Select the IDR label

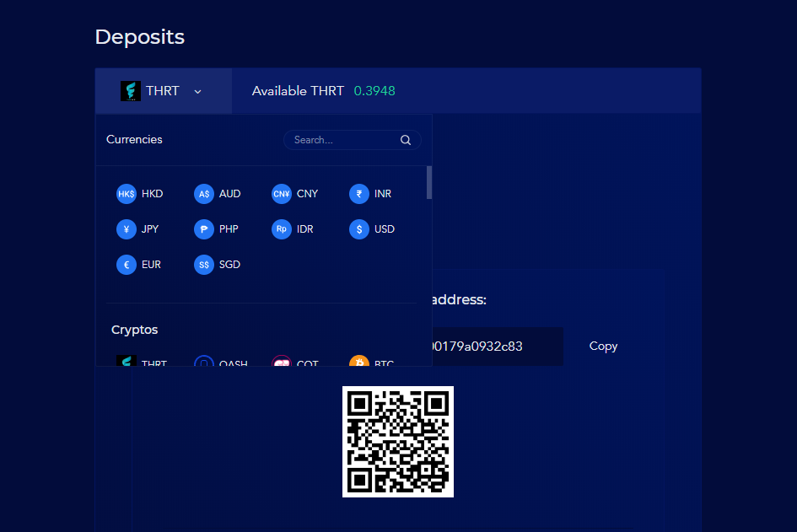pyautogui.click(x=305, y=229)
